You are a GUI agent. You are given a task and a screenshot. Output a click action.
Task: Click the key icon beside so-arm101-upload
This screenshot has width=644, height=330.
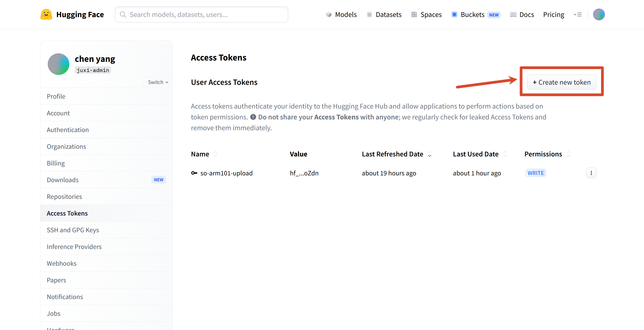(x=194, y=173)
